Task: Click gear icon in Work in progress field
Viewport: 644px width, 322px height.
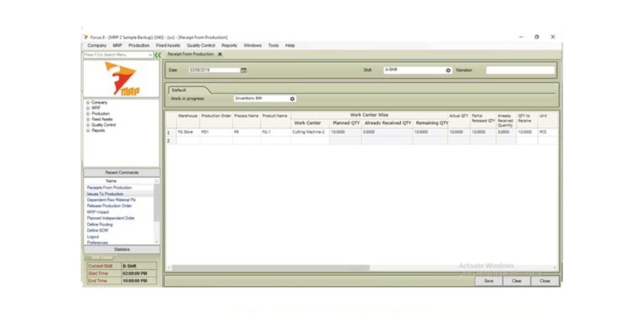Action: (292, 99)
